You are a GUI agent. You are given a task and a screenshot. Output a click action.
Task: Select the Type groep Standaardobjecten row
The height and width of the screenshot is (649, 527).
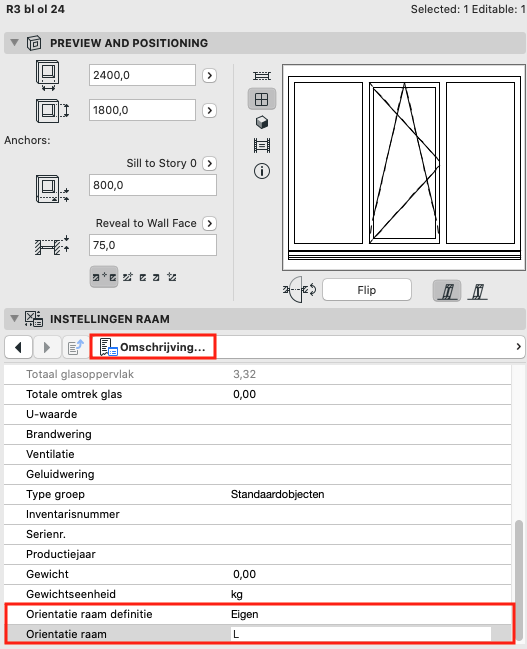click(257, 494)
